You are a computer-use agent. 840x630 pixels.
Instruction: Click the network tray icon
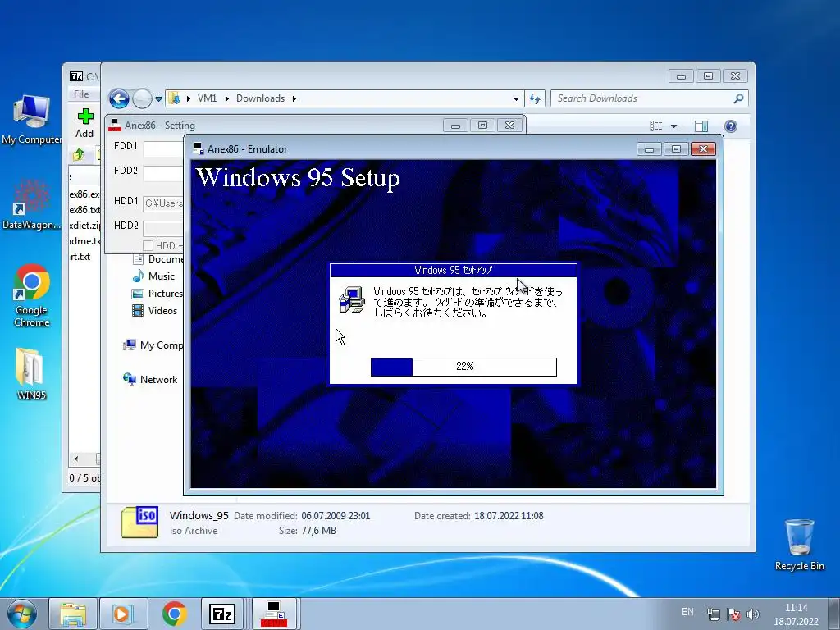(714, 614)
